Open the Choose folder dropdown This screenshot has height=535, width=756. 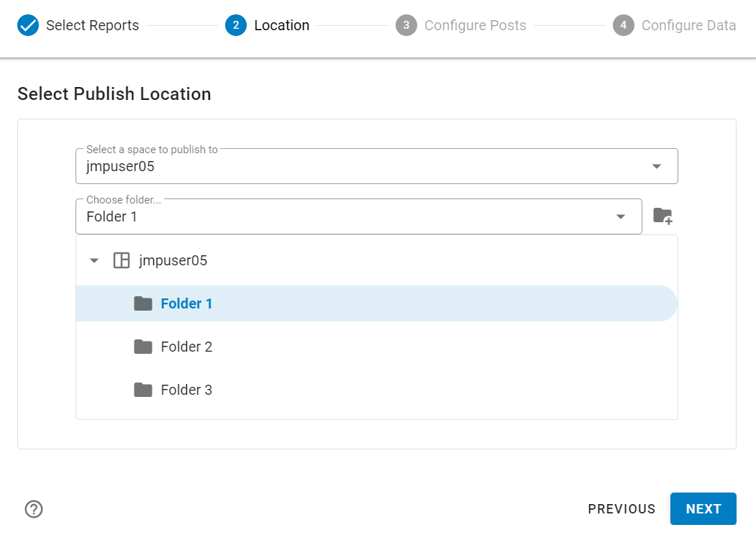(x=620, y=216)
